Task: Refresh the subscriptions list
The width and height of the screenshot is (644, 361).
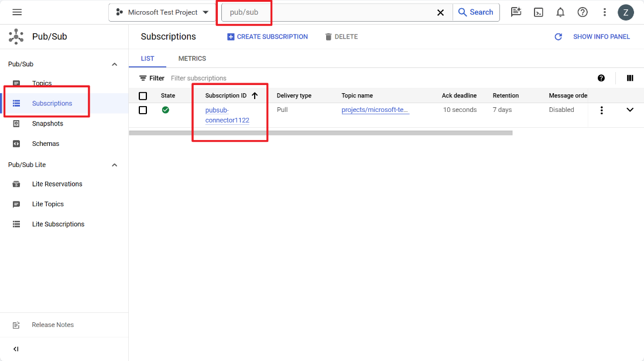Action: click(x=558, y=36)
